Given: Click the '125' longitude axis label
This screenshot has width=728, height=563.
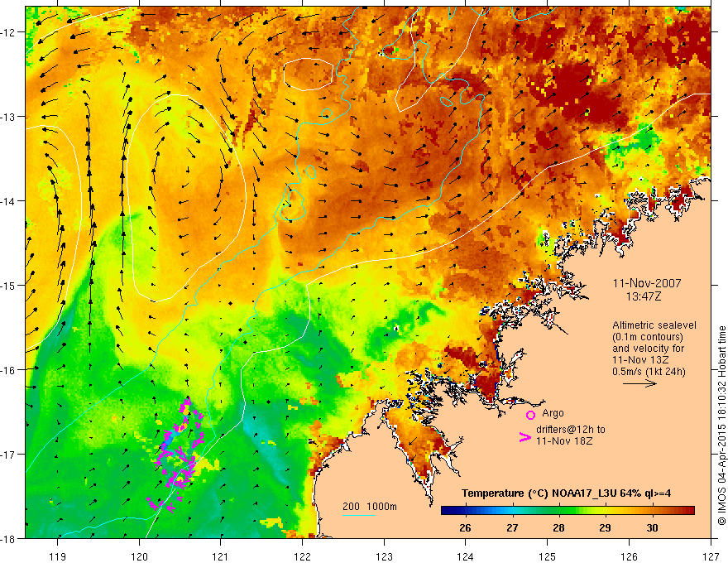Looking at the screenshot, I should pos(548,556).
